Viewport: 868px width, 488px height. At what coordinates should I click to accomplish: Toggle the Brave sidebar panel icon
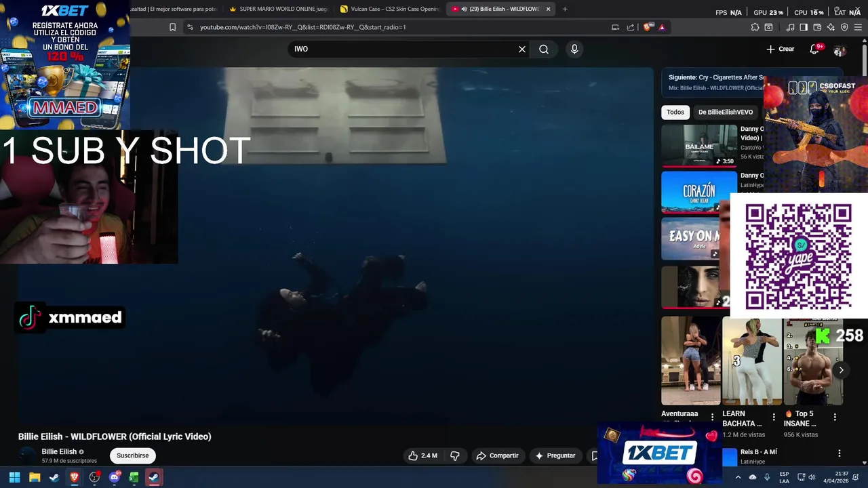804,27
